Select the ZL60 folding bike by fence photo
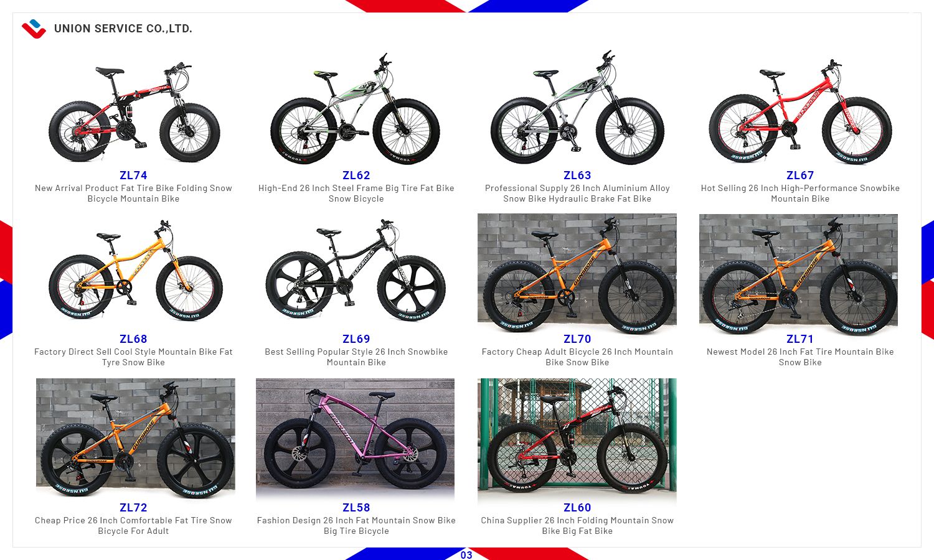The image size is (934, 560). coord(577,438)
